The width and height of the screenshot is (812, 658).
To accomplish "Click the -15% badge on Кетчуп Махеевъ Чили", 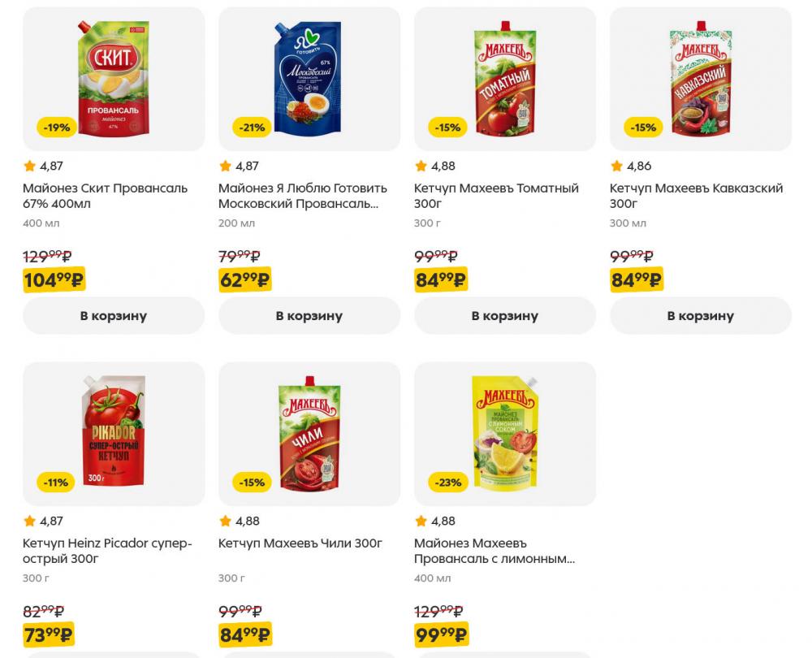I will 249,482.
